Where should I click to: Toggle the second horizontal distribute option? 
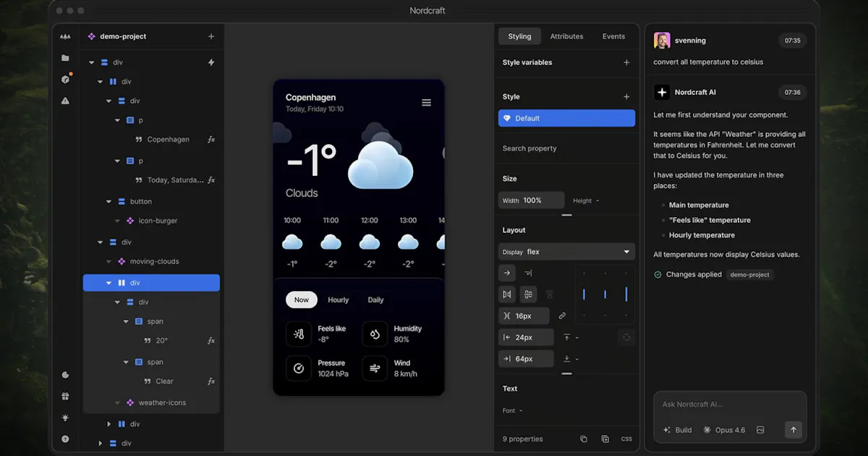(x=528, y=294)
